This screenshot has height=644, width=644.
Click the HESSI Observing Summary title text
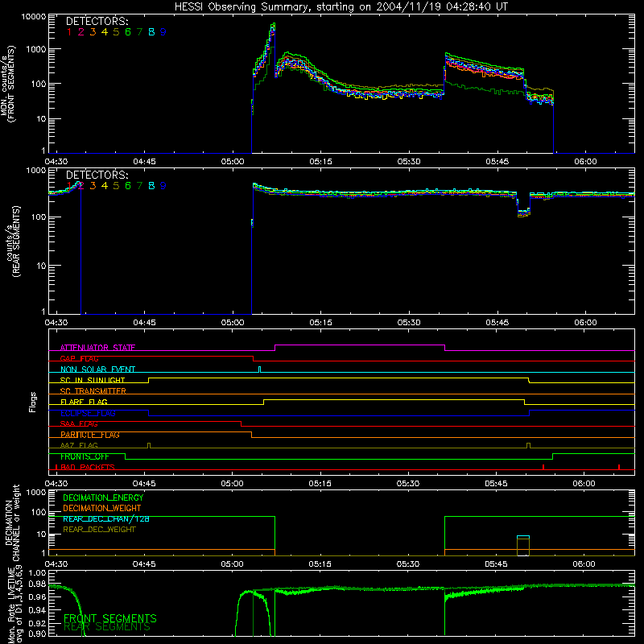pyautogui.click(x=341, y=6)
